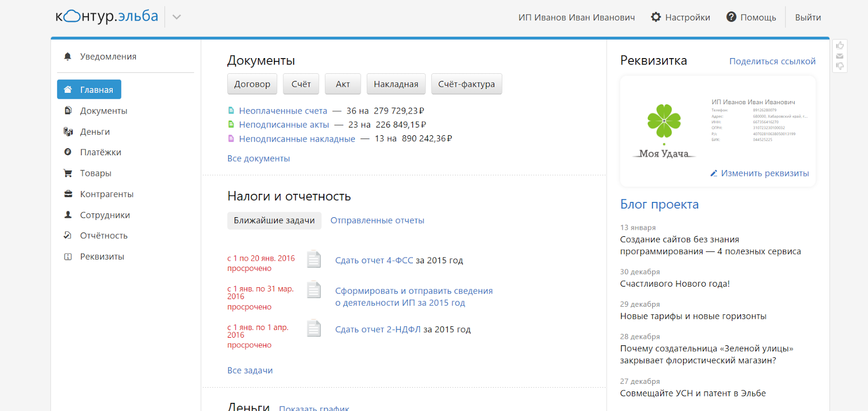
Task: Click Выйти to log out
Action: coord(808,17)
